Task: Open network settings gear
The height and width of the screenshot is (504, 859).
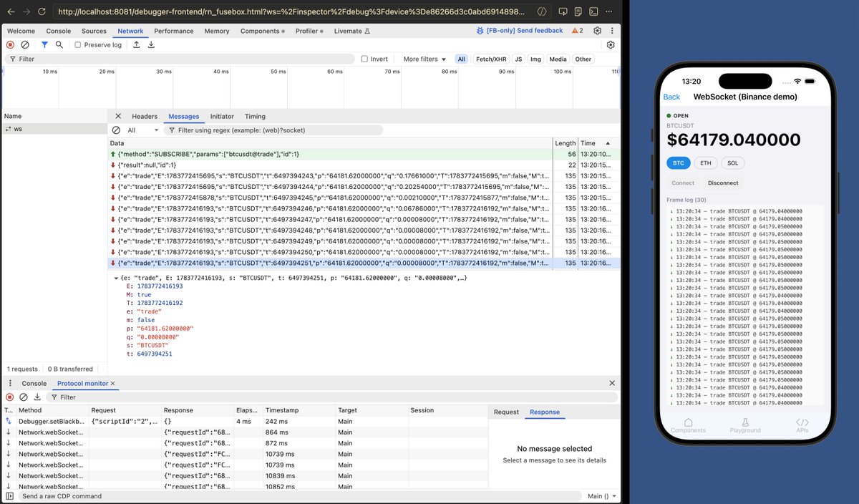Action: coord(611,44)
